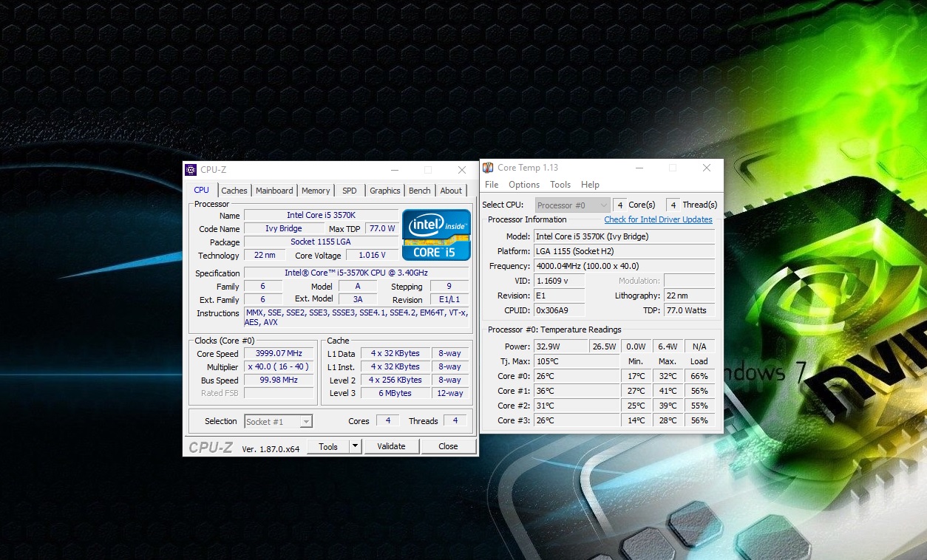
Task: Click the Lithography value 22 nm in Core Temp
Action: coord(690,296)
